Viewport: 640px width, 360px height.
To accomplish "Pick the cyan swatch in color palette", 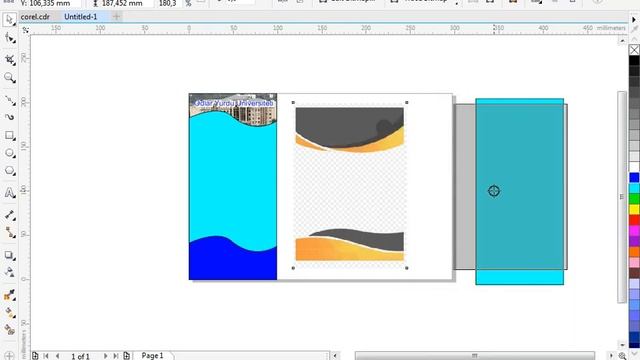I will 634,188.
